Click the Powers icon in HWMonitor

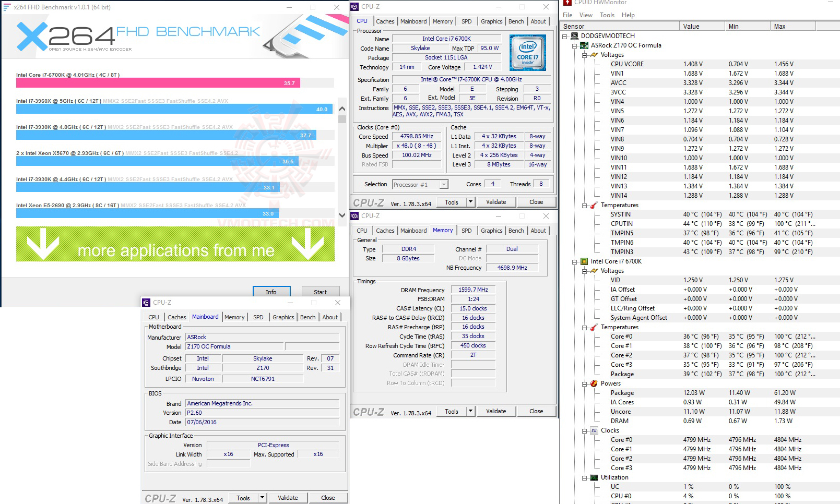[x=594, y=383]
